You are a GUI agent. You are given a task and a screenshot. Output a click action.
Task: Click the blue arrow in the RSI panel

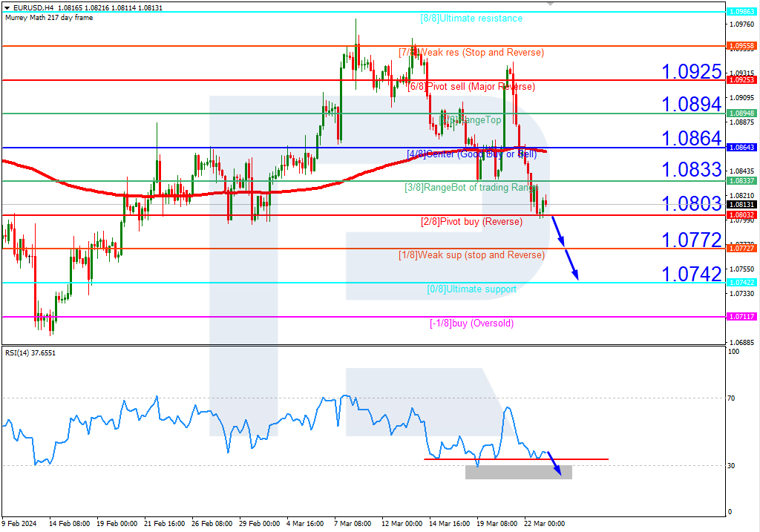(x=554, y=466)
